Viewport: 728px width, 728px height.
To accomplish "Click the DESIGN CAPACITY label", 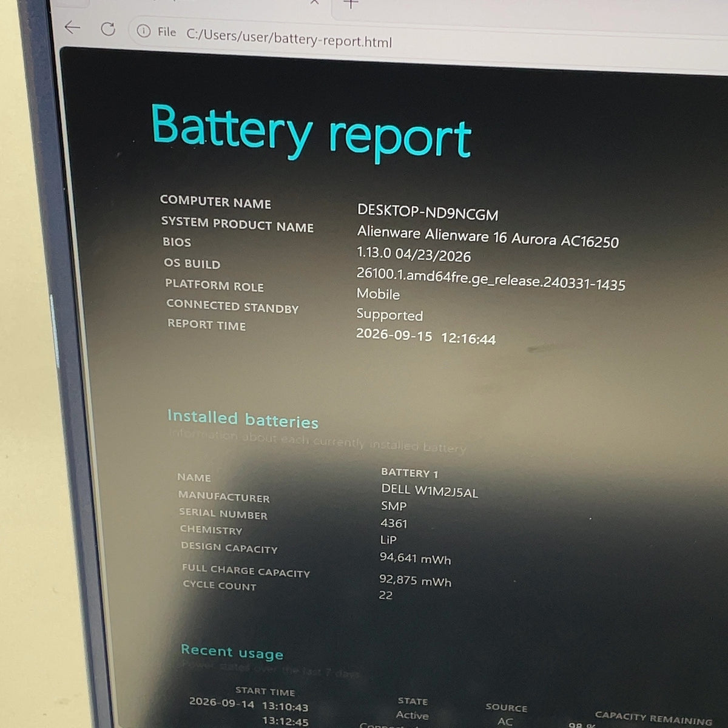I will (229, 547).
